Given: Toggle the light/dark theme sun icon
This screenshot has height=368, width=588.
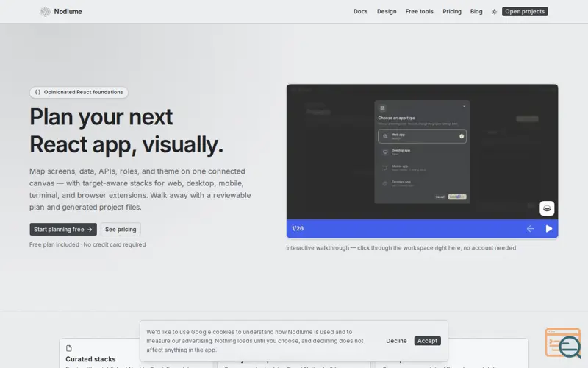Looking at the screenshot, I should (494, 12).
